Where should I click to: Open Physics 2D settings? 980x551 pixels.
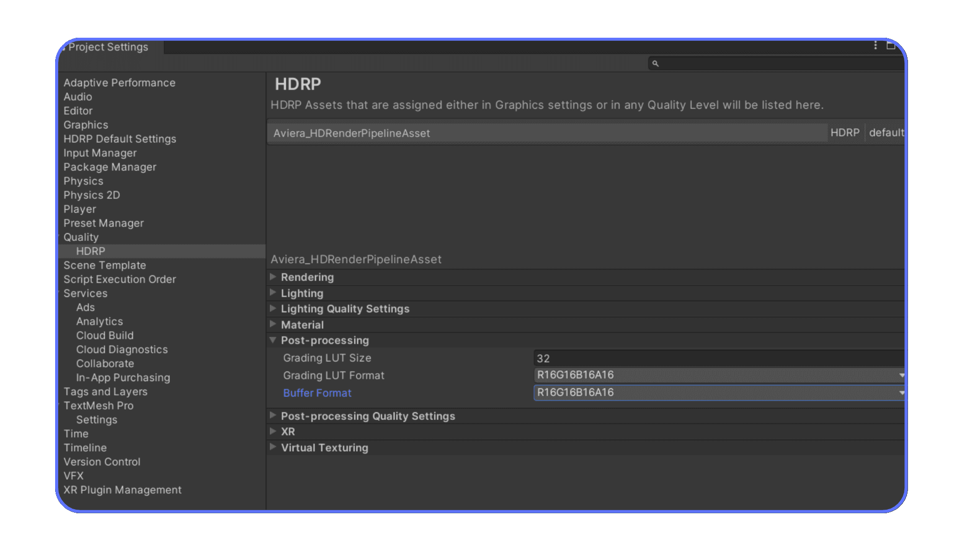tap(92, 195)
